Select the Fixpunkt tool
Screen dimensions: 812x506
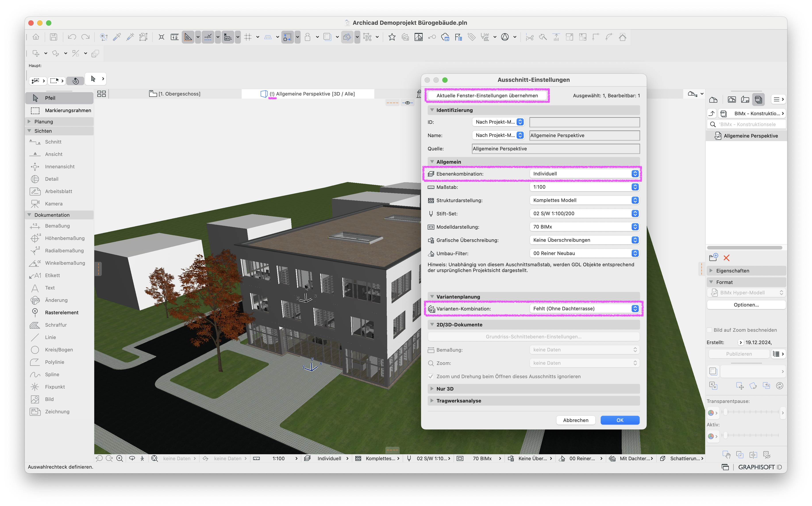[x=60, y=387]
